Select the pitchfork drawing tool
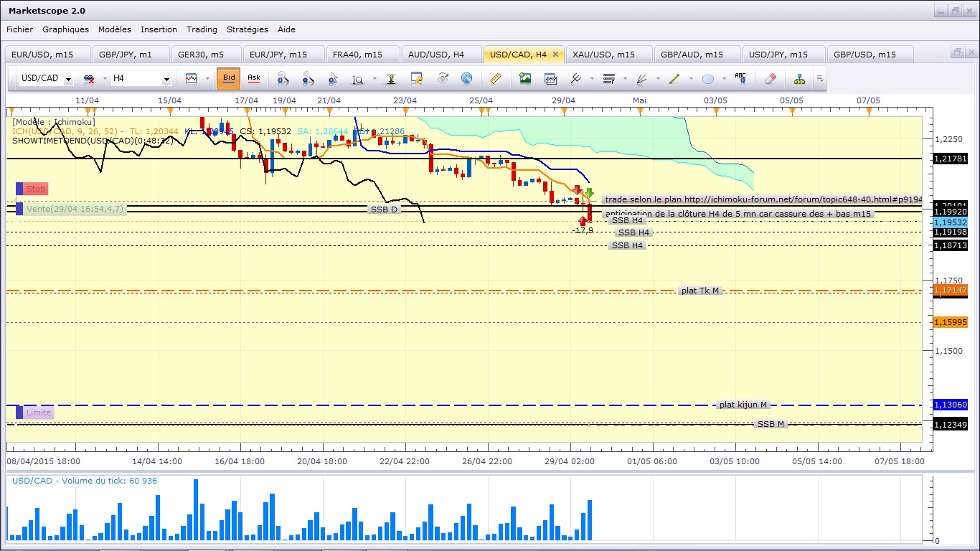Viewport: 980px width, 551px height. (x=575, y=78)
